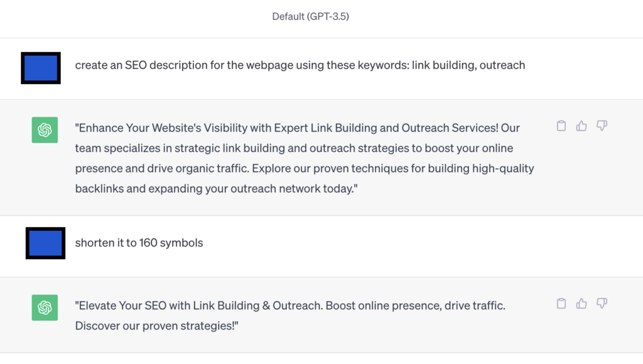Select the 'shorten it to 160 symbols' message
The width and height of the screenshot is (643, 364).
[x=139, y=243]
